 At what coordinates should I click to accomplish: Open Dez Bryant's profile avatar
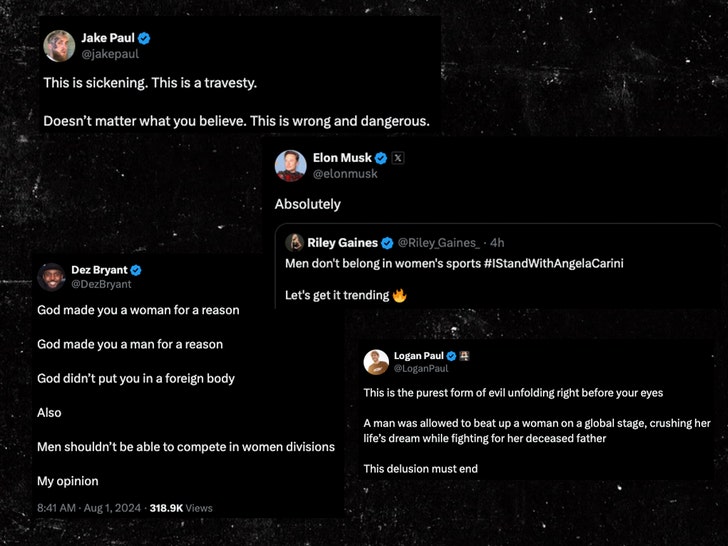pyautogui.click(x=51, y=277)
